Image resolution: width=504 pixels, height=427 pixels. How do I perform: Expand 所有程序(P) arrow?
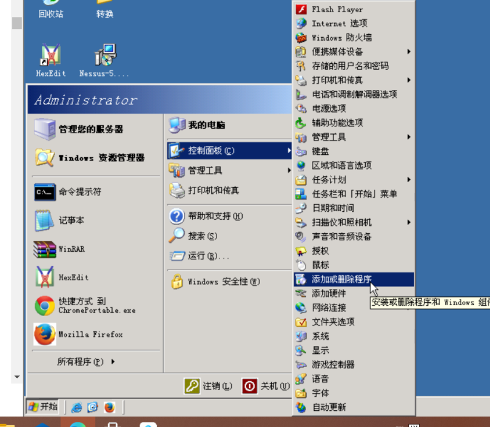(x=113, y=362)
